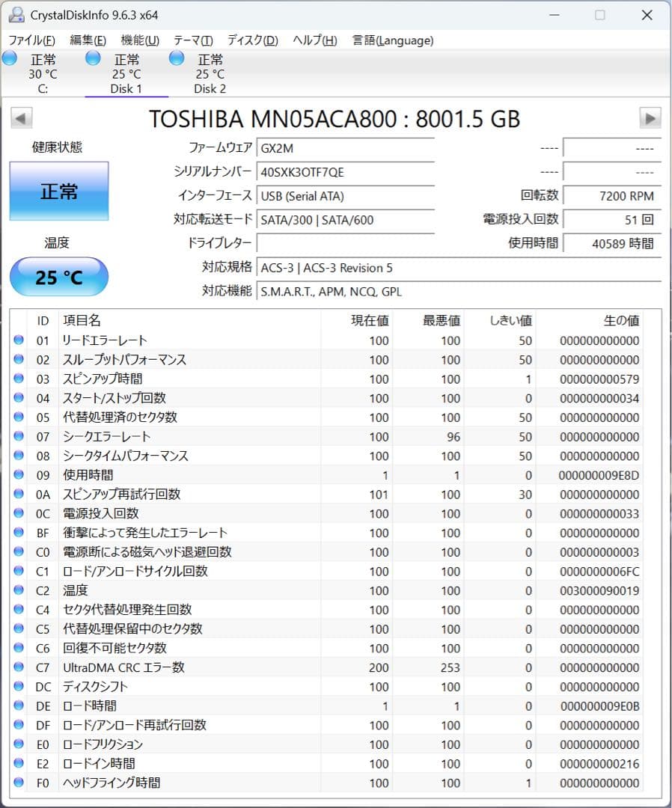Click the 7200 RPM rotation field
The image size is (672, 808).
[611, 196]
